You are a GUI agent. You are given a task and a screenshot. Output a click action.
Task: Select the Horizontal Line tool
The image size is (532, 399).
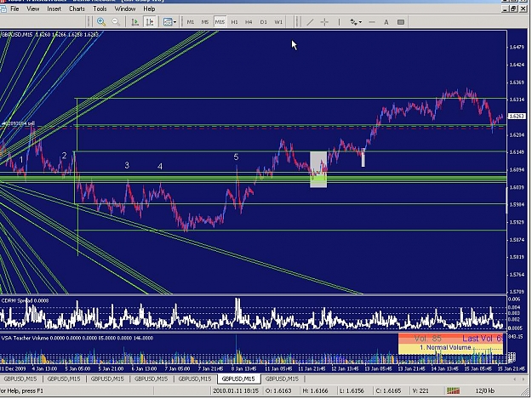[372, 22]
